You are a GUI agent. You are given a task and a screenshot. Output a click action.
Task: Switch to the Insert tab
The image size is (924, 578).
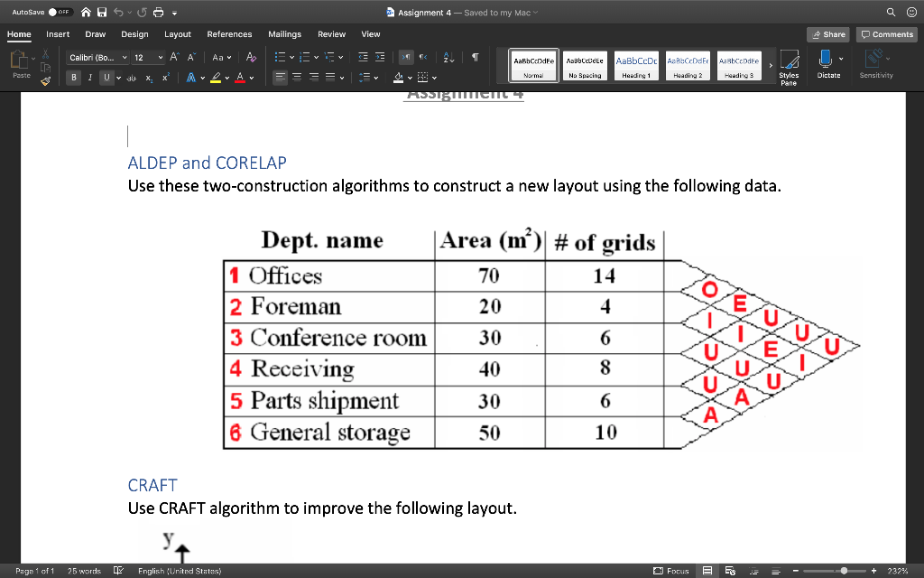[58, 34]
